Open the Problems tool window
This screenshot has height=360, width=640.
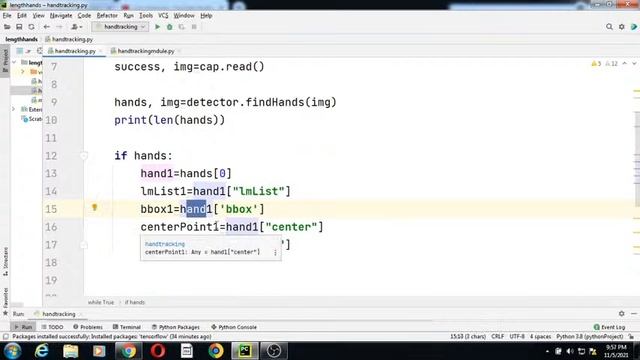click(88, 327)
